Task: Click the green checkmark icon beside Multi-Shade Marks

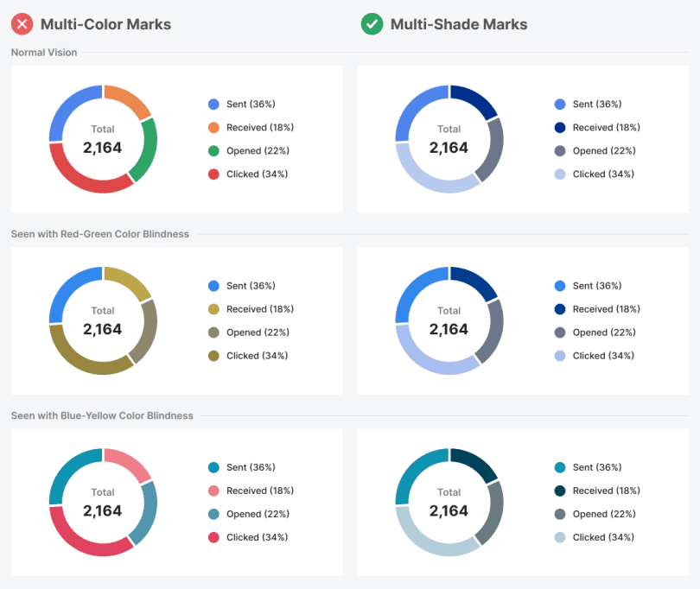Action: pos(372,24)
